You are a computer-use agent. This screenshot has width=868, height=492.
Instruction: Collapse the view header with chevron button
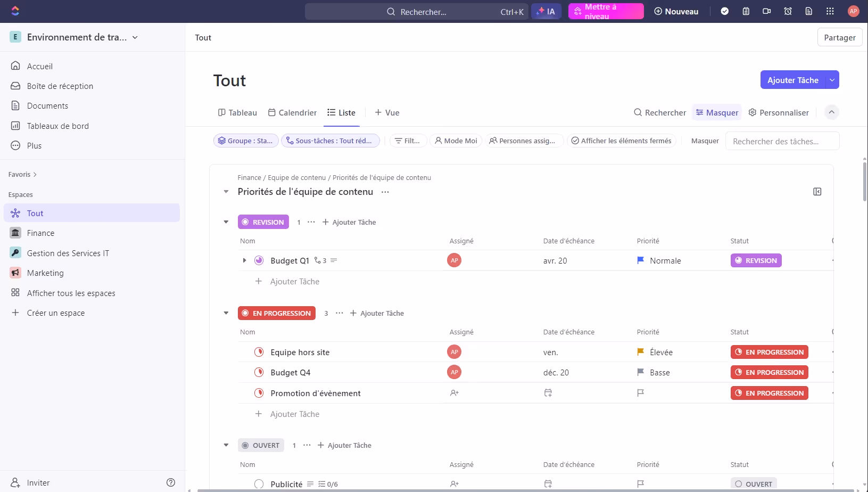pyautogui.click(x=831, y=112)
